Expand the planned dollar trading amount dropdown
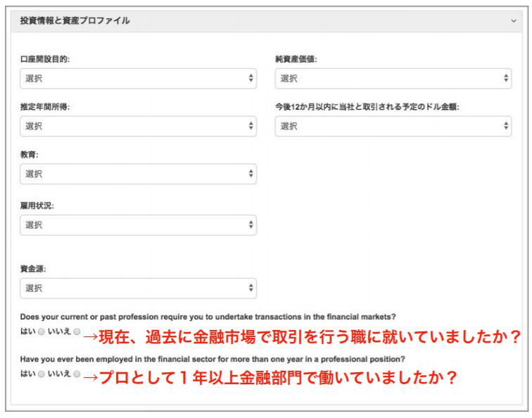 [393, 126]
